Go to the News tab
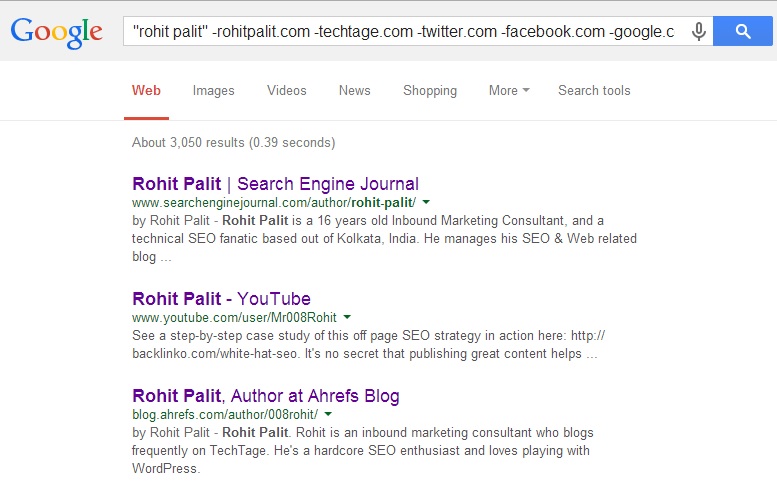The height and width of the screenshot is (487, 777). 355,91
